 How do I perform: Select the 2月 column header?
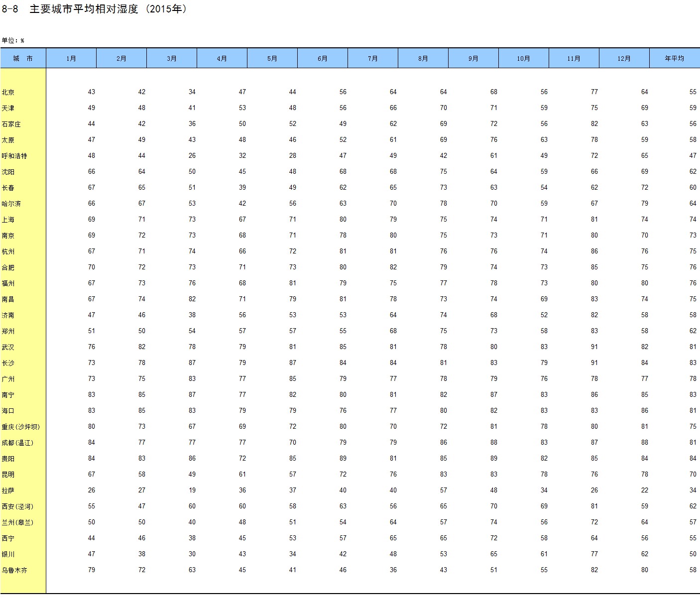tap(121, 58)
